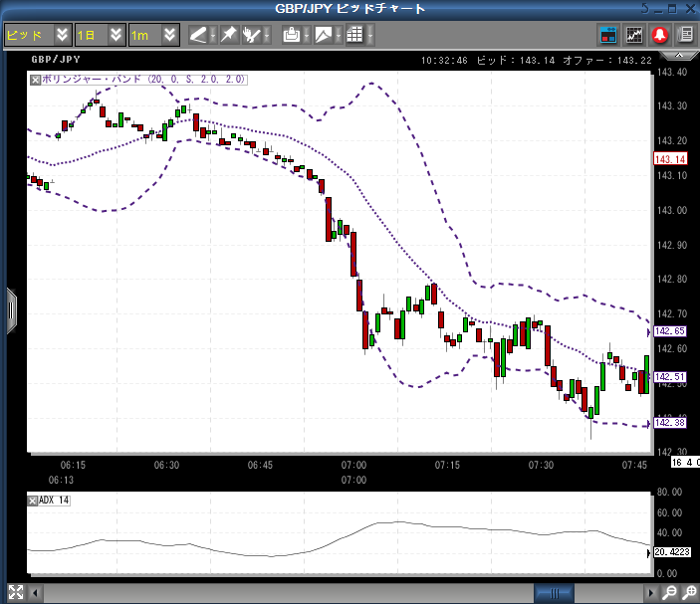The image size is (700, 604).
Task: Click the pushpin marker tool
Action: [228, 35]
